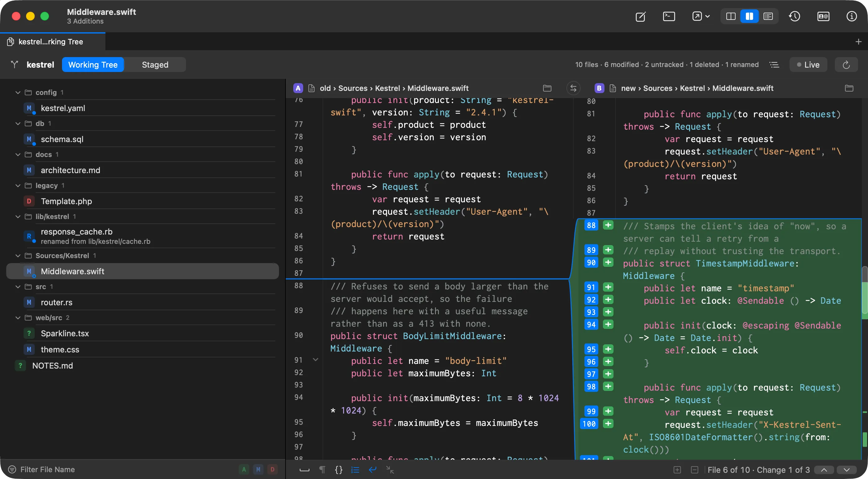Go to next change with down chevron
This screenshot has height=479, width=868.
(846, 470)
